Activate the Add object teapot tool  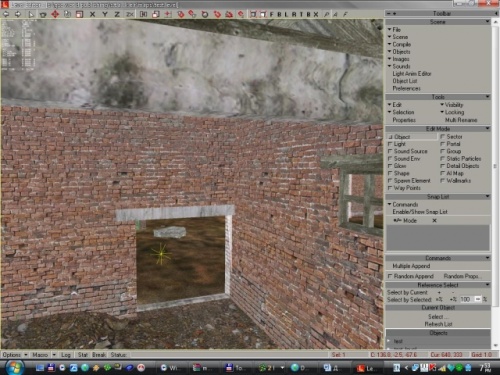pyautogui.click(x=43, y=14)
